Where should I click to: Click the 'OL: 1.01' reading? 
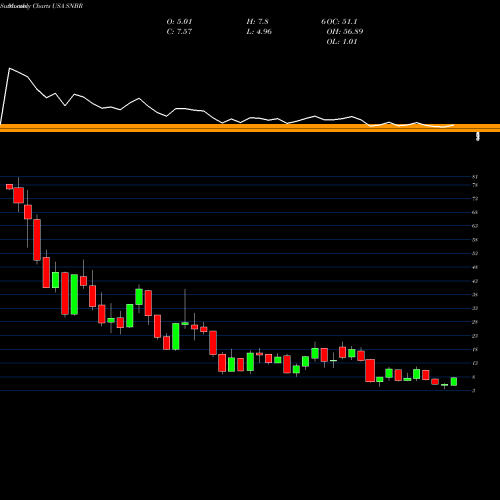pos(342,42)
